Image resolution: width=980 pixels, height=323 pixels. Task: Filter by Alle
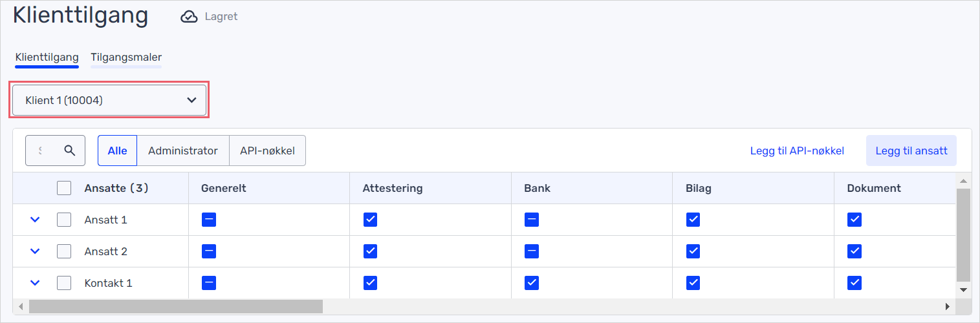[118, 151]
